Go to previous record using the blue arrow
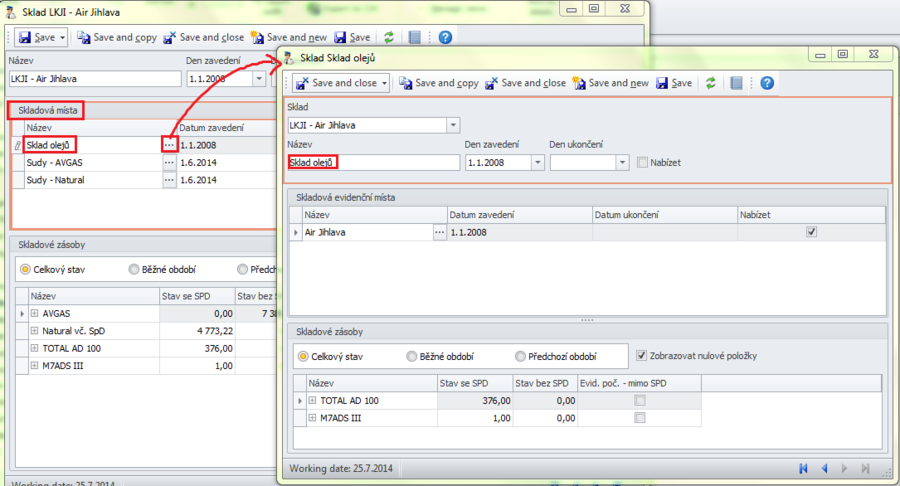 (824, 468)
